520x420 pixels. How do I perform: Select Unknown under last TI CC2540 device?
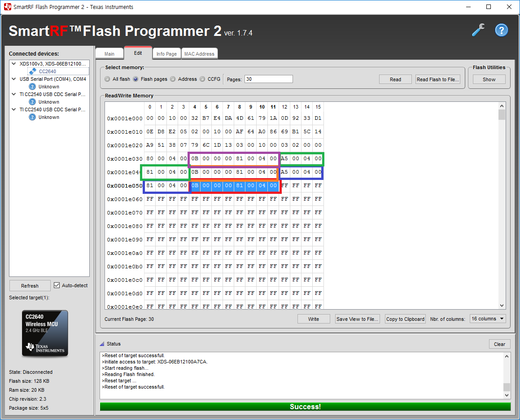49,117
